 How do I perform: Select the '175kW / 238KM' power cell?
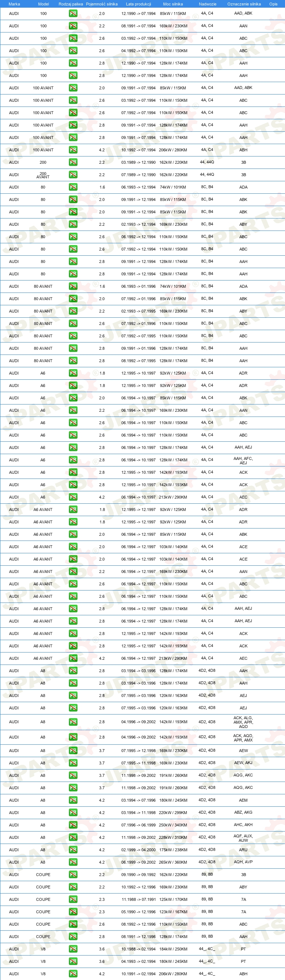(173, 849)
